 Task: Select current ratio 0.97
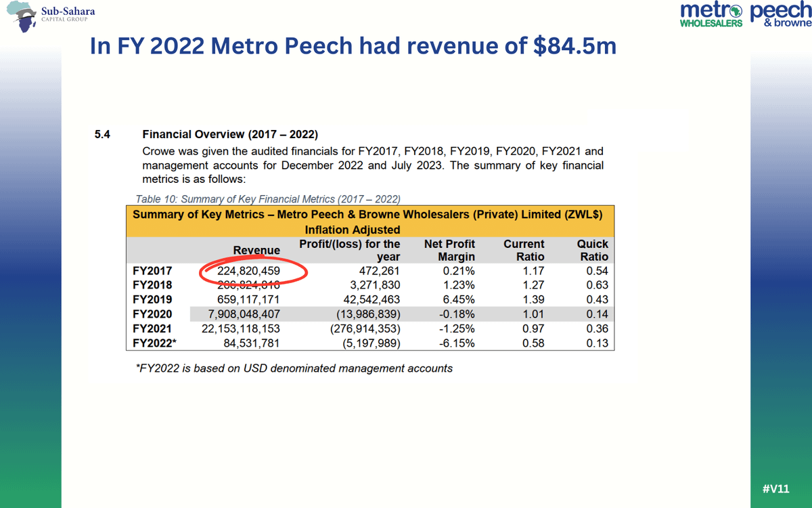click(533, 329)
